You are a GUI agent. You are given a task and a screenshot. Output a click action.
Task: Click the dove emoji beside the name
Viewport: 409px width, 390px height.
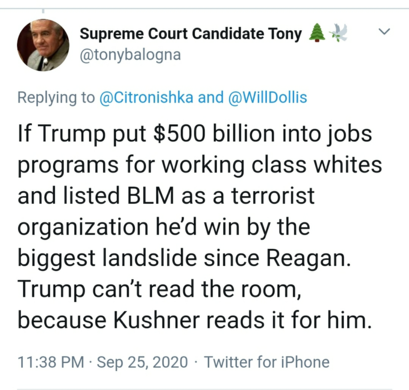click(x=338, y=33)
